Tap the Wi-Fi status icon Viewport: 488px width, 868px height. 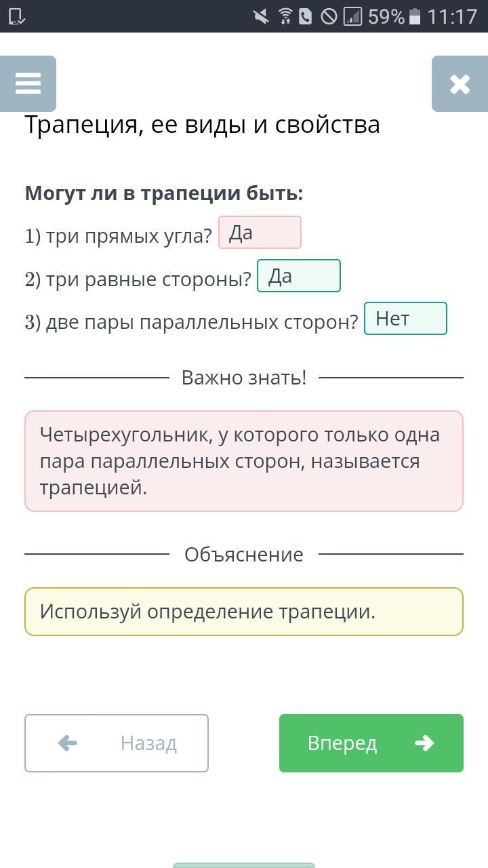pyautogui.click(x=285, y=16)
